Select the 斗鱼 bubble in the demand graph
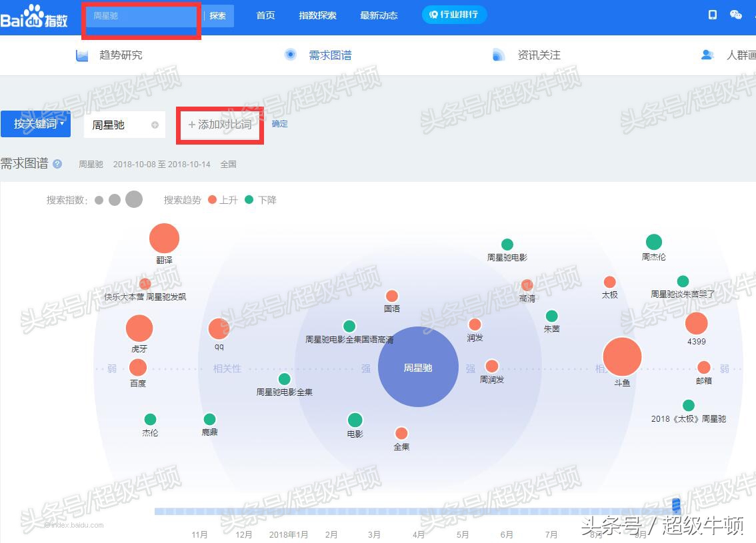 pos(621,357)
